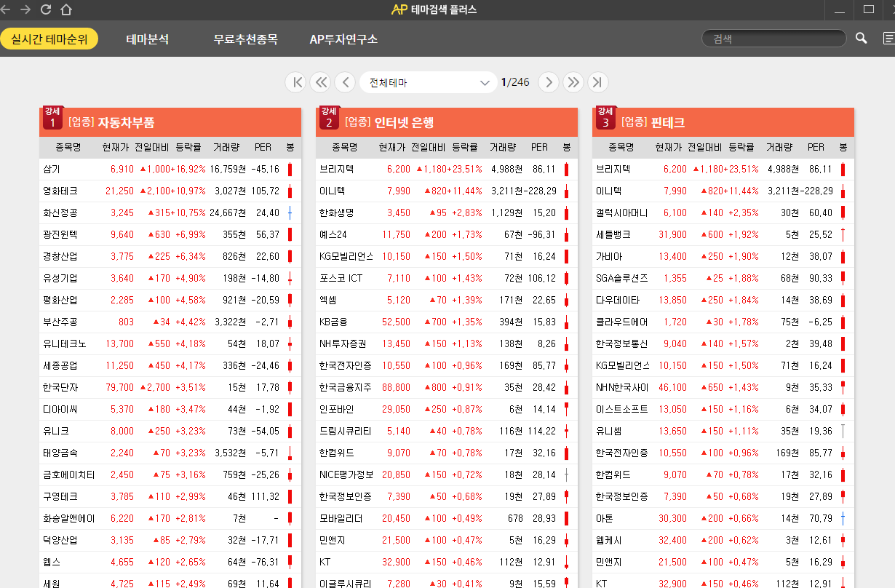Select the 삼기 stock row

(170, 170)
